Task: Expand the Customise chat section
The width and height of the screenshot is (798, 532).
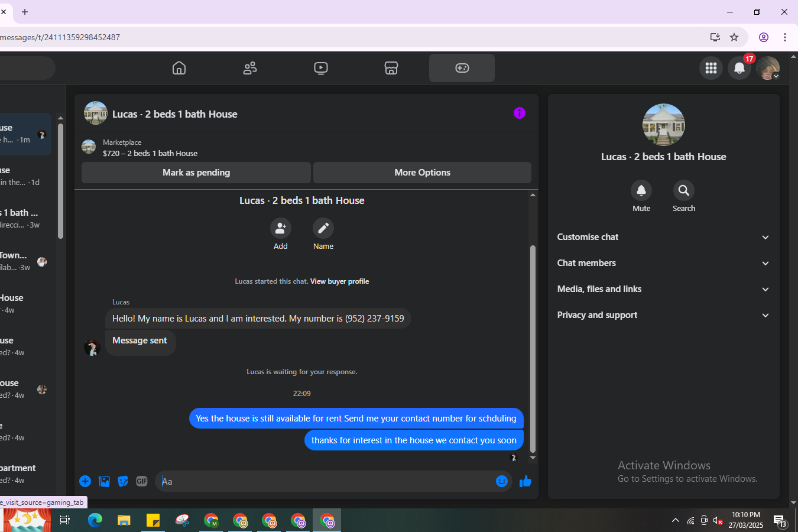Action: pyautogui.click(x=664, y=237)
